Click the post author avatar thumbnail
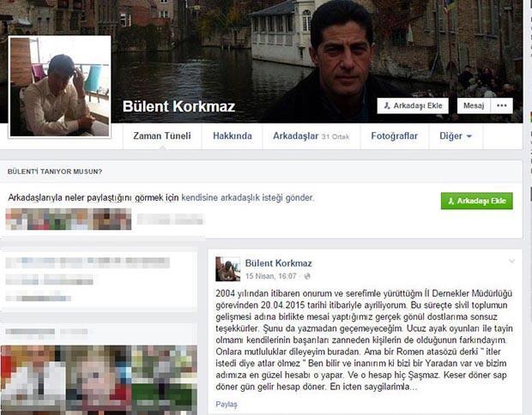This screenshot has width=532, height=415. 227,269
